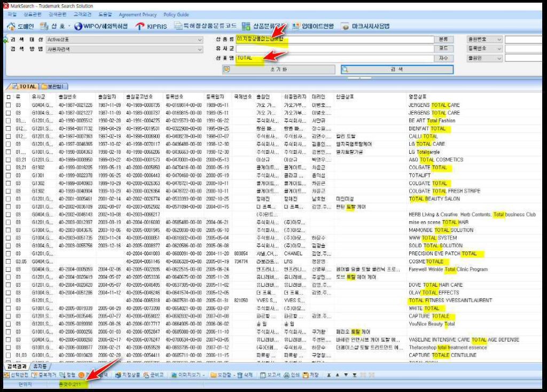Check the box for BIENFAIT TOTAL row
The height and width of the screenshot is (392, 547).
tap(9, 128)
